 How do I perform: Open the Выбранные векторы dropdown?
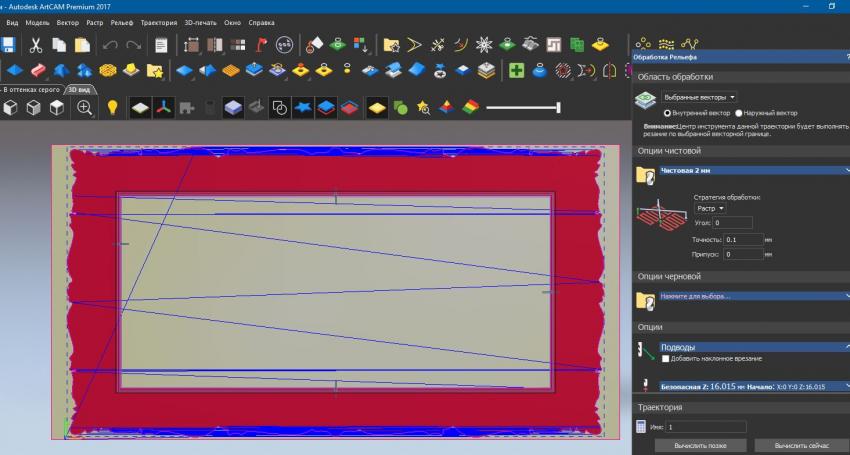(x=699, y=97)
